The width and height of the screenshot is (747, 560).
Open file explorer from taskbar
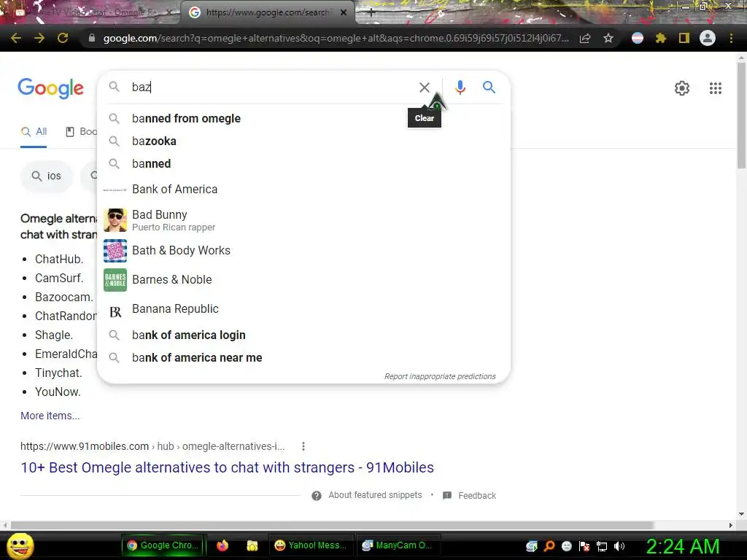(x=252, y=545)
